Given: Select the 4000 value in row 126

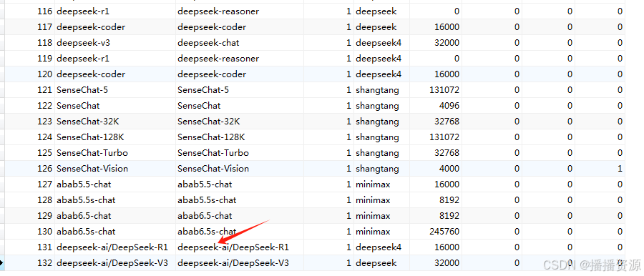Looking at the screenshot, I should tap(449, 169).
